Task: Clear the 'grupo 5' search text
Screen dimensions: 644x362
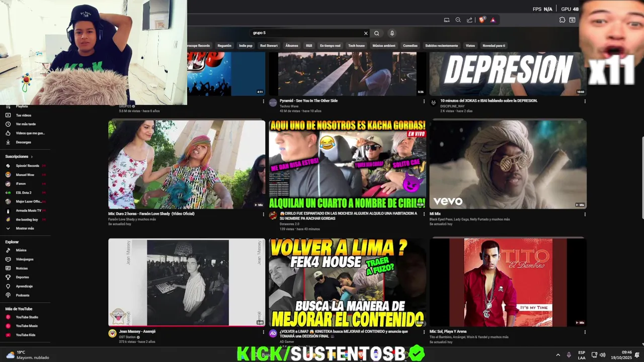Action: (366, 33)
